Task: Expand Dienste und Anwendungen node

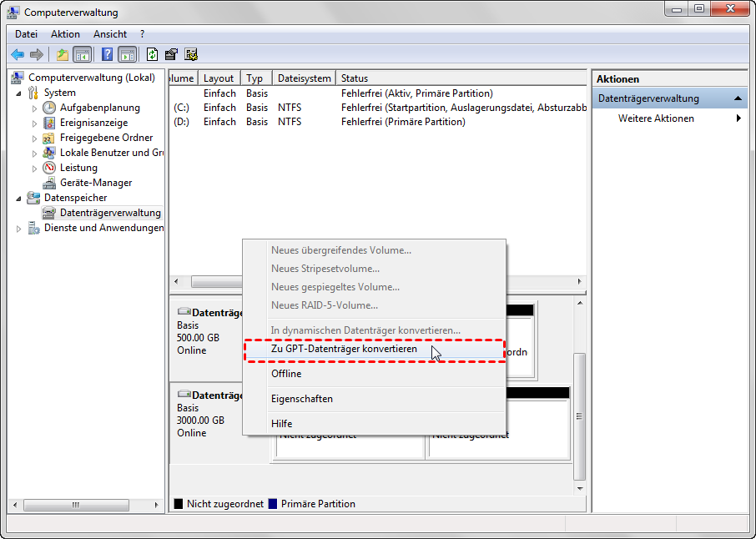Action: tap(19, 229)
